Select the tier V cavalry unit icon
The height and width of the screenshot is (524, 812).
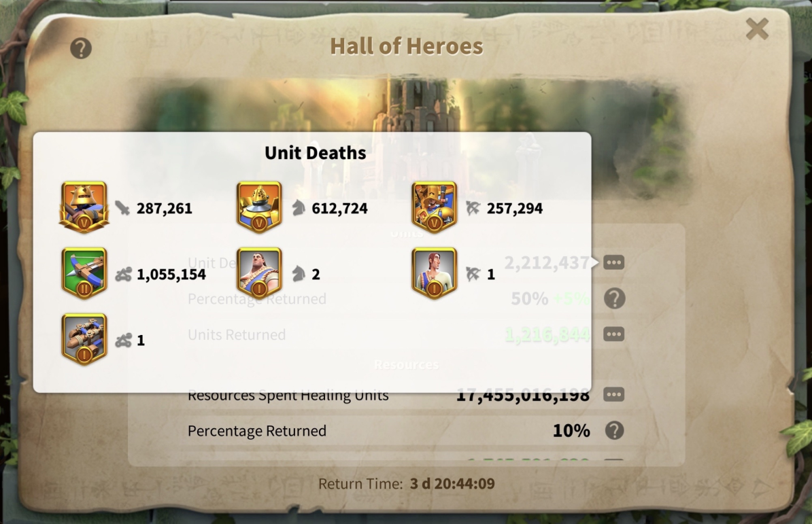[259, 207]
